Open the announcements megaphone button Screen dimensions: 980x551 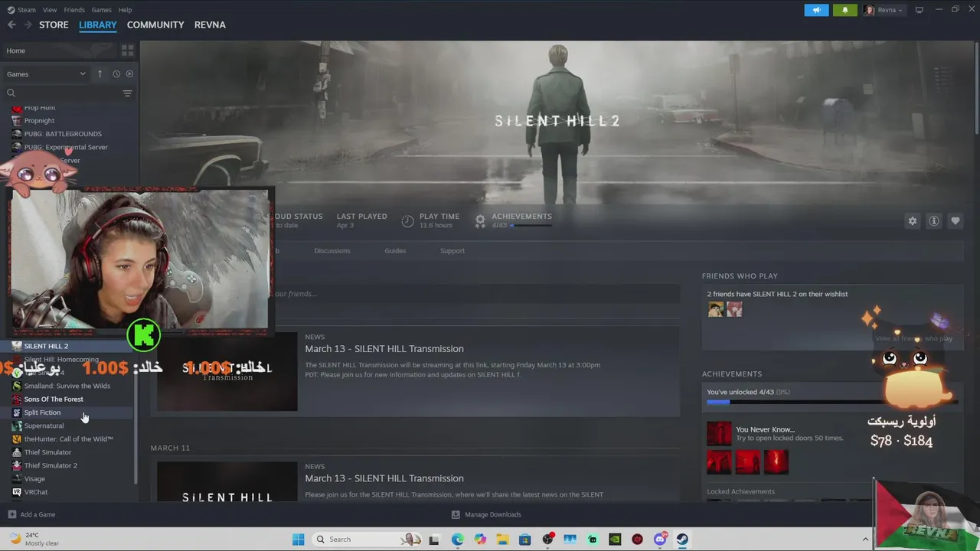[x=816, y=10]
